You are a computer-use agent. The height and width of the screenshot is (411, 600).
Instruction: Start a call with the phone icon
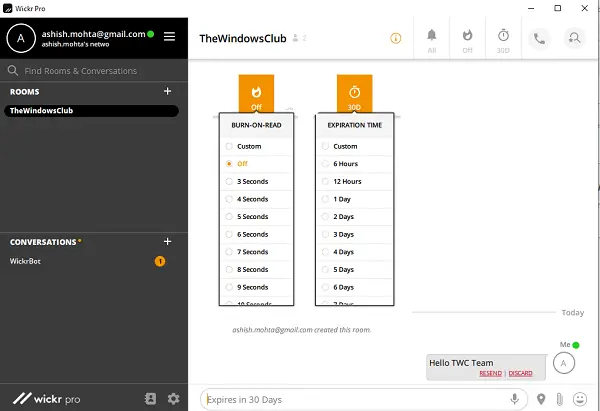[539, 38]
